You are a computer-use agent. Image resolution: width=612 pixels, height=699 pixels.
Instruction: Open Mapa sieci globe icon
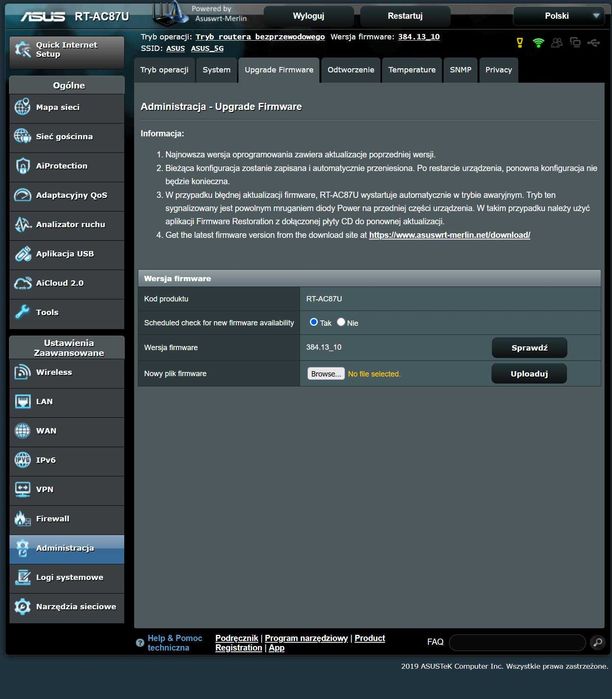pyautogui.click(x=22, y=107)
